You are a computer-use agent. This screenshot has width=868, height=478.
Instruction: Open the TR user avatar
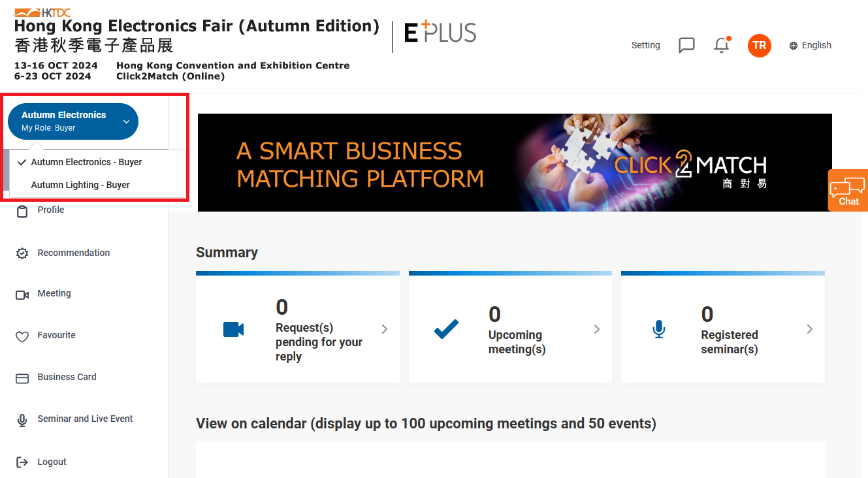click(759, 45)
